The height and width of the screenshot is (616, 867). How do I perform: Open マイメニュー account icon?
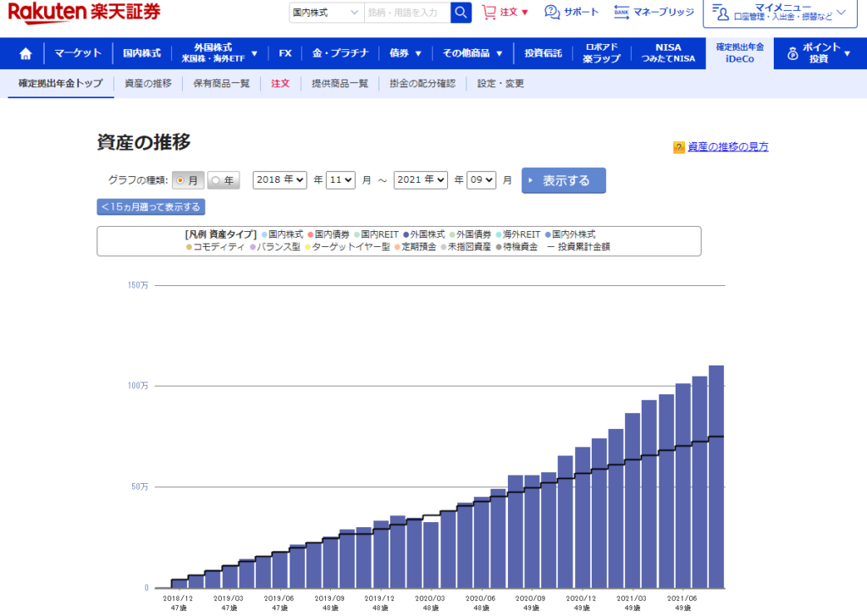pos(721,12)
